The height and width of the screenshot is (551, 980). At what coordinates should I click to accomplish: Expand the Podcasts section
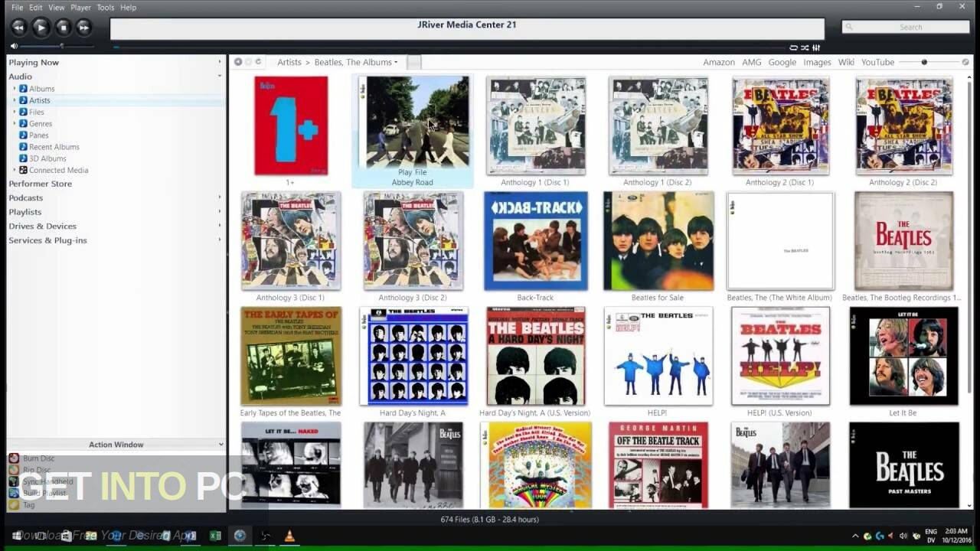220,197
